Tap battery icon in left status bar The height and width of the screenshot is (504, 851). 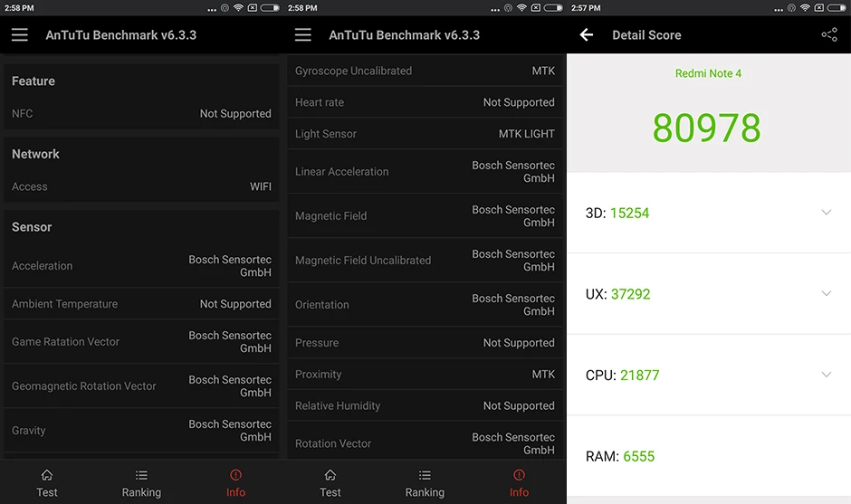coord(270,7)
